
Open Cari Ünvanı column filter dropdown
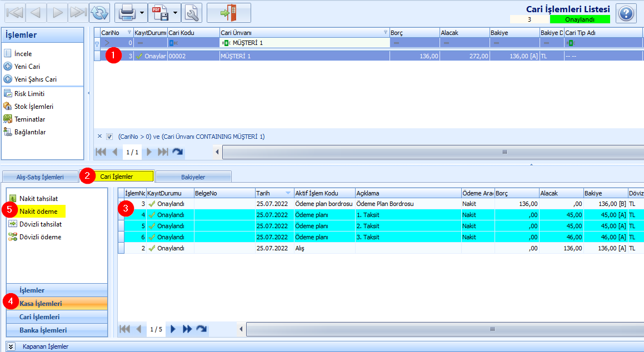[385, 32]
